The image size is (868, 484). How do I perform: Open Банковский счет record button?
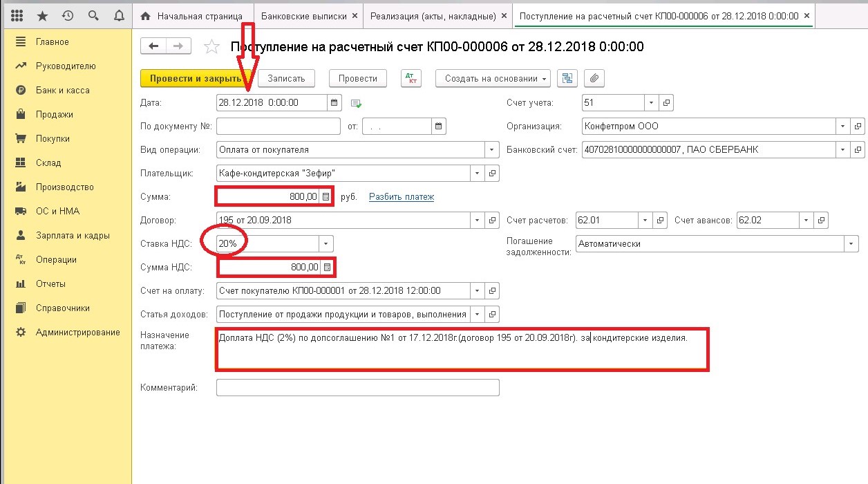coord(858,149)
